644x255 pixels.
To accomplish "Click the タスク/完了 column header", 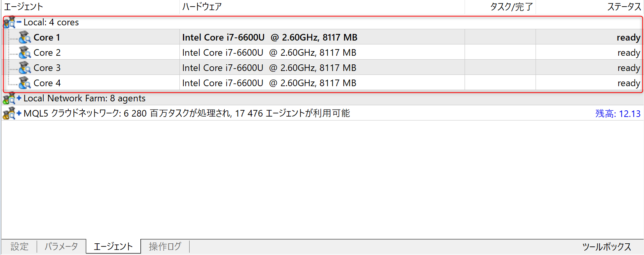I will 511,7.
